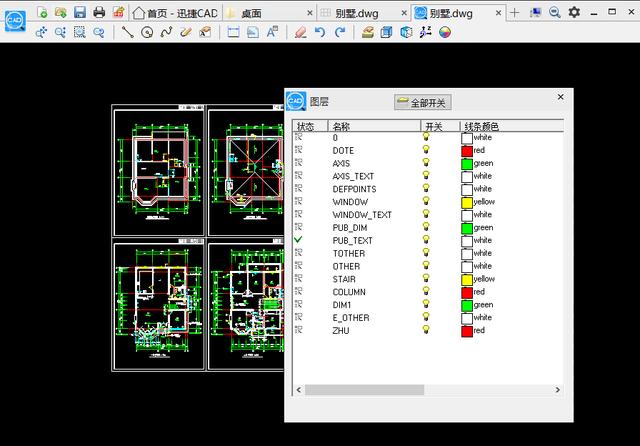Click the 状态 column header
This screenshot has width=640, height=446.
310,126
